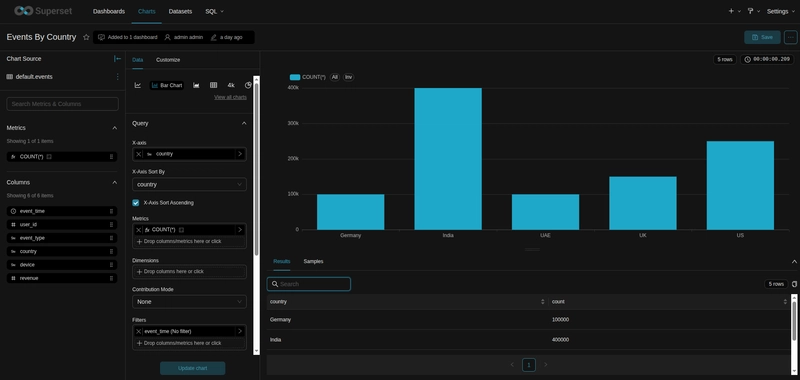800x380 pixels.
Task: Open the X-Axis Sort By dropdown
Action: click(x=189, y=184)
